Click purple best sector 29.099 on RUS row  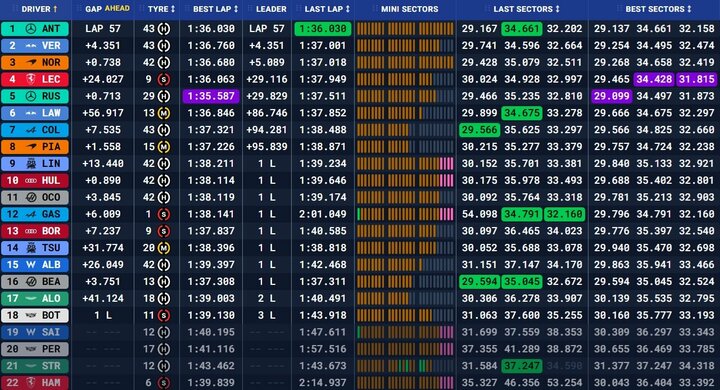click(611, 96)
